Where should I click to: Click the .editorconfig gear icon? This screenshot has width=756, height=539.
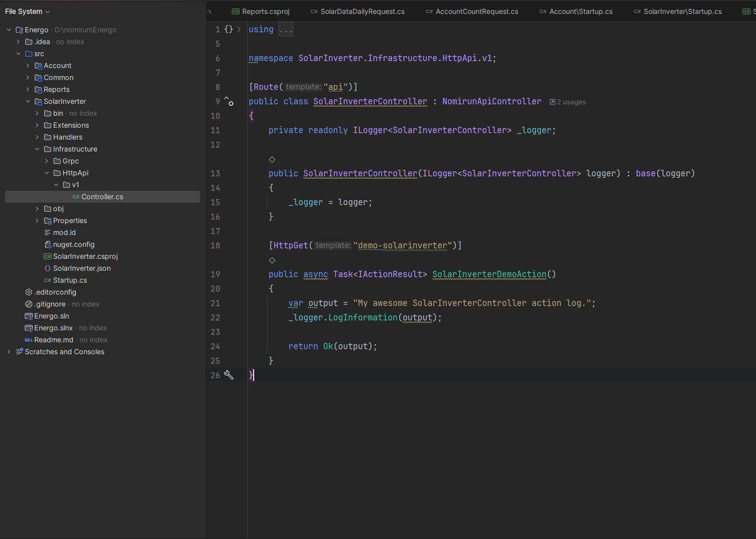(x=29, y=292)
